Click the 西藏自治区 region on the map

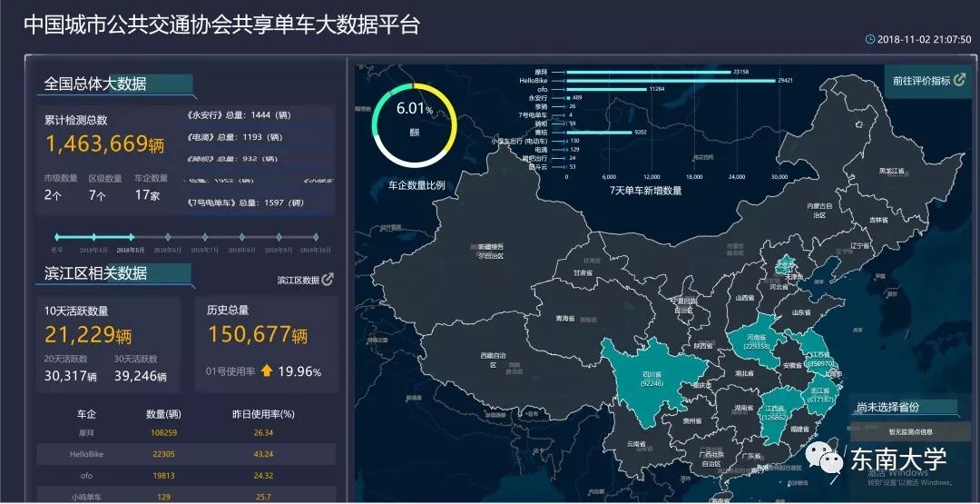tap(494, 360)
